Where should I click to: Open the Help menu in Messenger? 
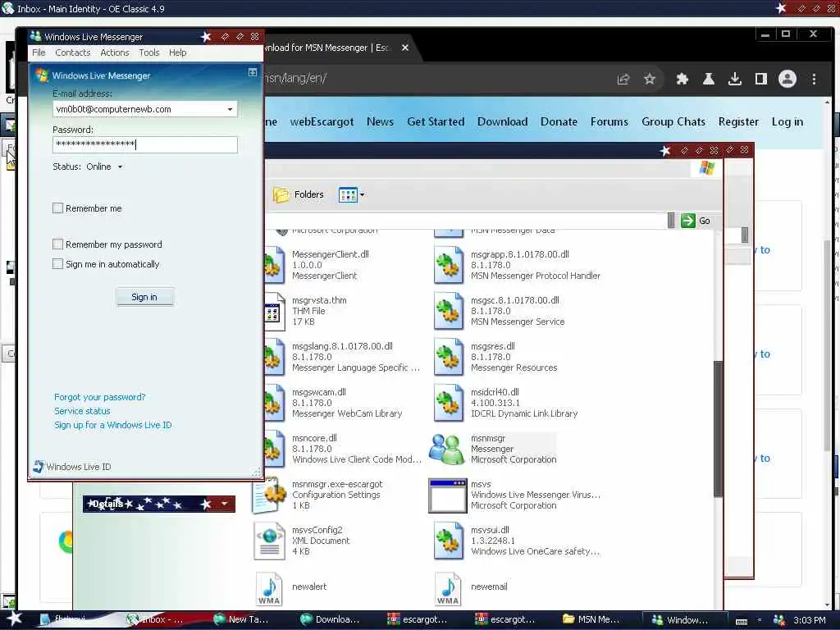coord(177,52)
